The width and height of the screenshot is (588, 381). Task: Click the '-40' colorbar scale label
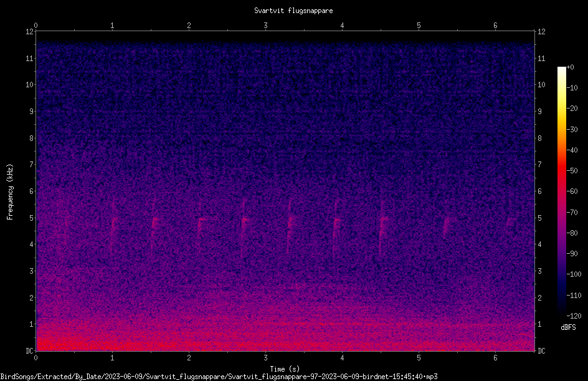pos(572,150)
